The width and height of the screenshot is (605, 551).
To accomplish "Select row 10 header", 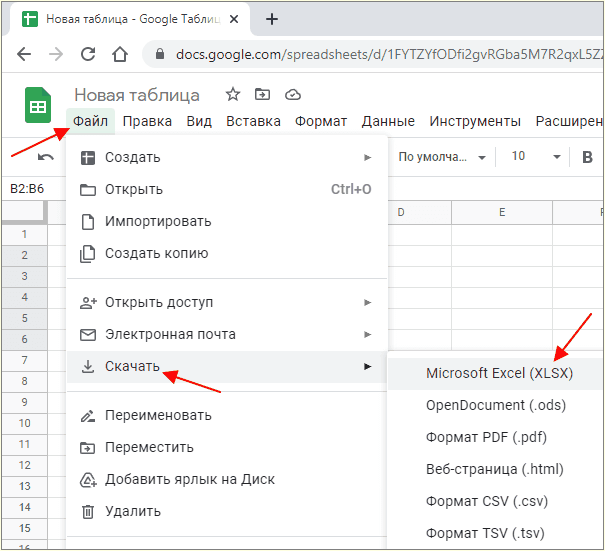I will (x=24, y=424).
